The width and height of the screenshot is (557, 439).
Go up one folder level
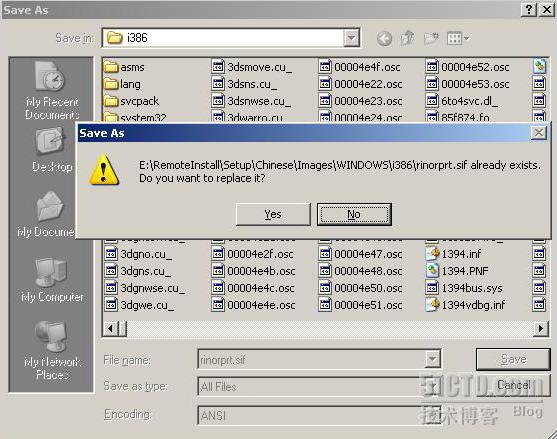407,38
